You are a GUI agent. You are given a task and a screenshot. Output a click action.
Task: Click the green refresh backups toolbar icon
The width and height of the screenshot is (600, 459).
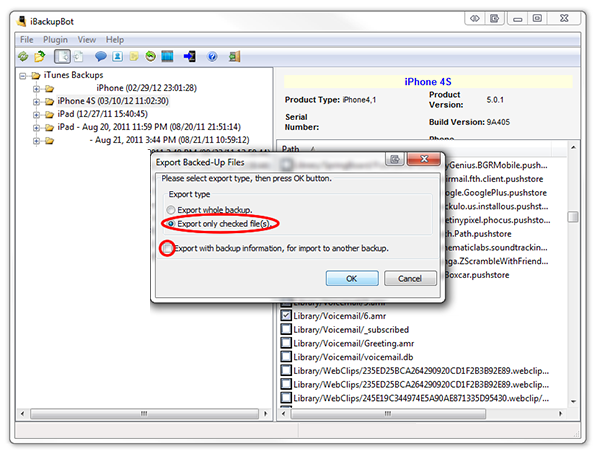tap(23, 57)
